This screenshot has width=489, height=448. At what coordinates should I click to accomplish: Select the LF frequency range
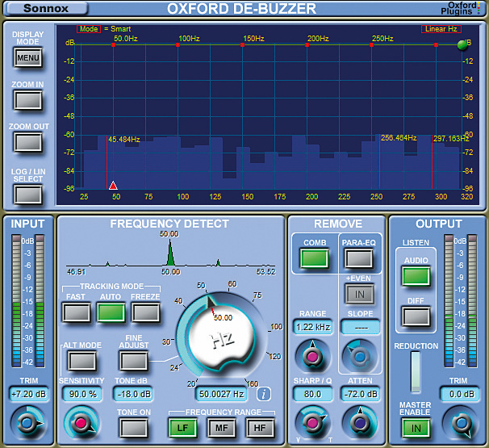(182, 428)
